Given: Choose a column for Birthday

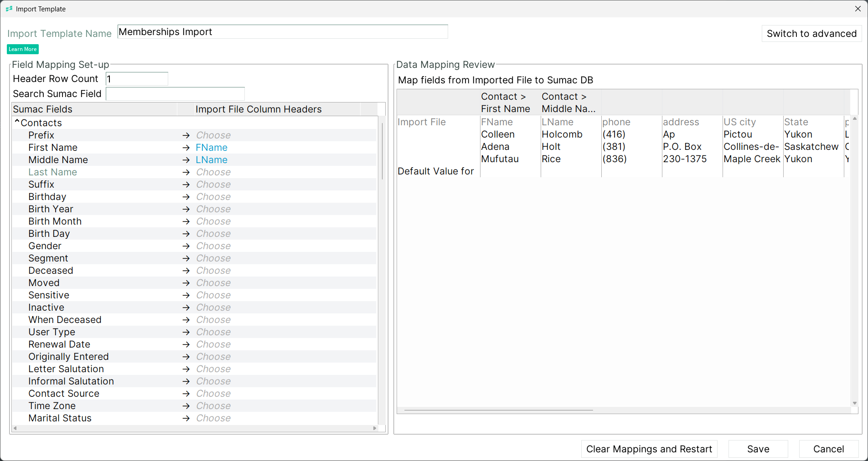Looking at the screenshot, I should [x=213, y=197].
